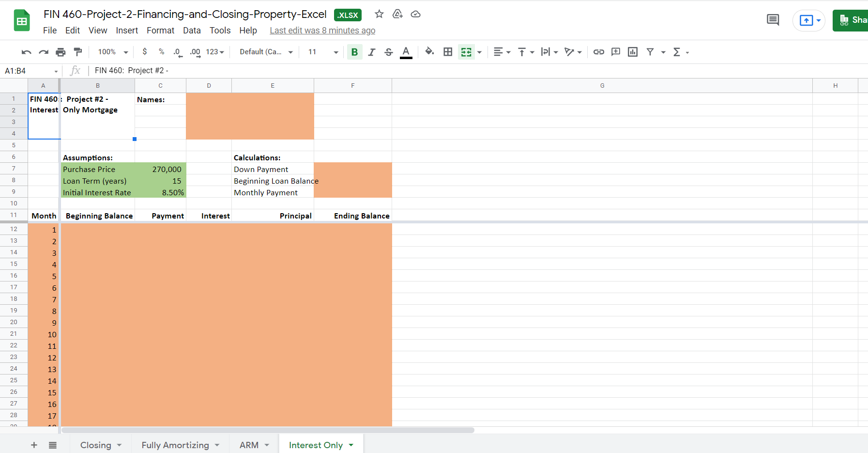Open text wrapping dropdown
The height and width of the screenshot is (453, 868).
pos(549,52)
